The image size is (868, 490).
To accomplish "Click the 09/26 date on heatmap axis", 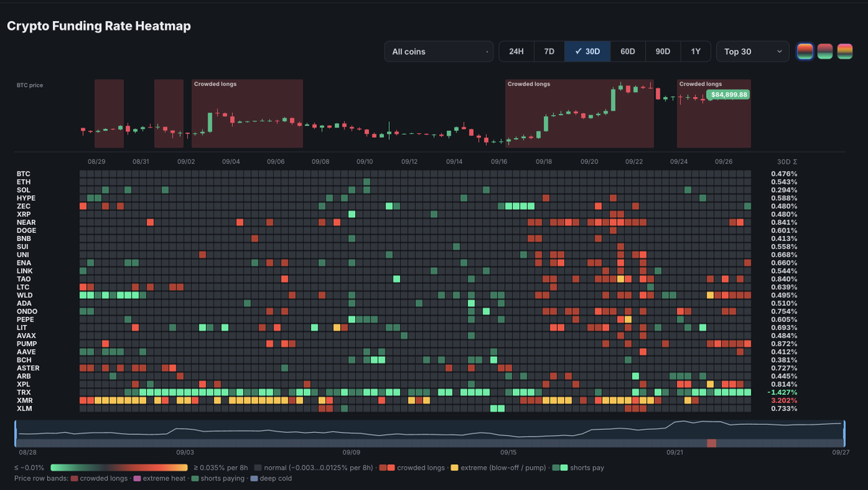I will (x=723, y=162).
